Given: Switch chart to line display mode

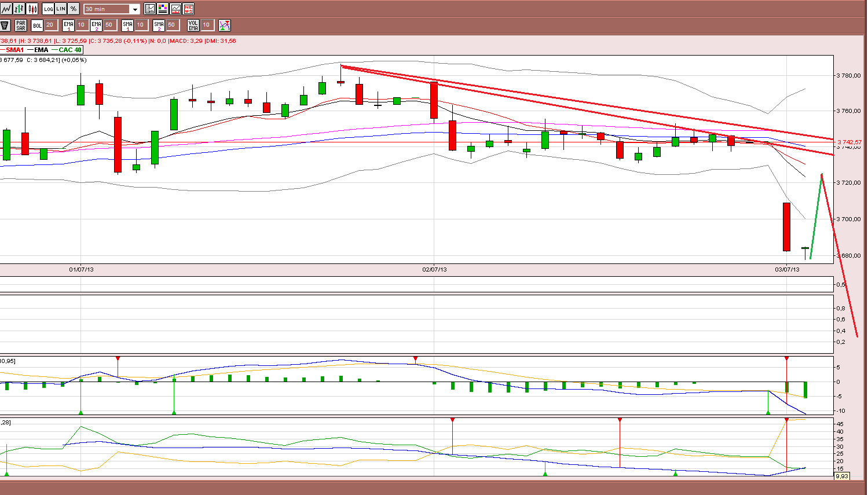Looking at the screenshot, I should tap(6, 9).
